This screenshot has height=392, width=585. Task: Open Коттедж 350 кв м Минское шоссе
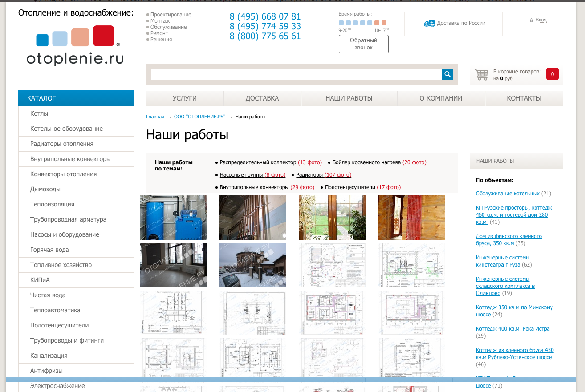coord(514,311)
